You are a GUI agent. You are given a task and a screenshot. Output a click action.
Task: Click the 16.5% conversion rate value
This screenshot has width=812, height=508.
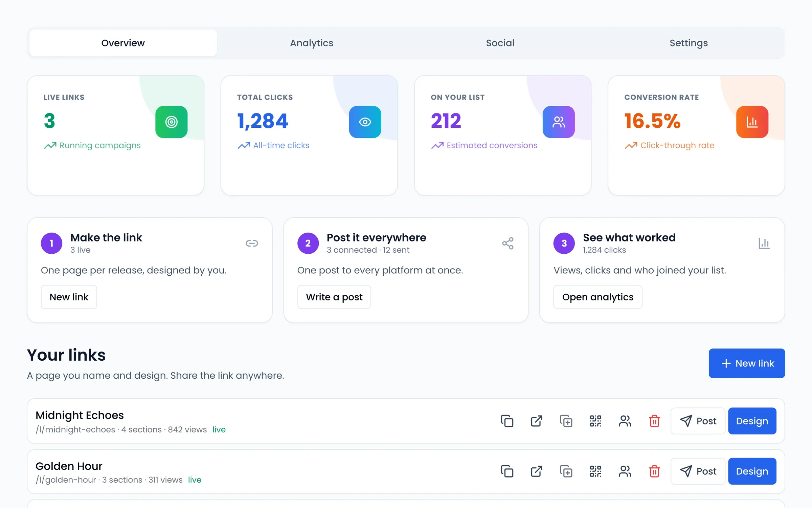click(x=652, y=121)
